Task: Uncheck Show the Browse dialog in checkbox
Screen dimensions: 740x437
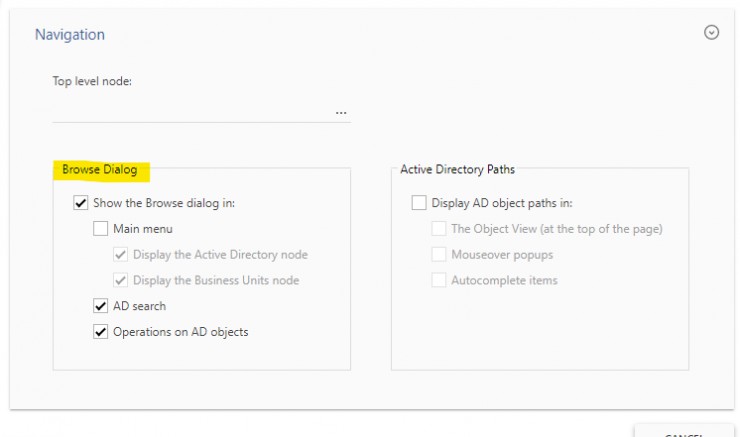Action: (81, 203)
